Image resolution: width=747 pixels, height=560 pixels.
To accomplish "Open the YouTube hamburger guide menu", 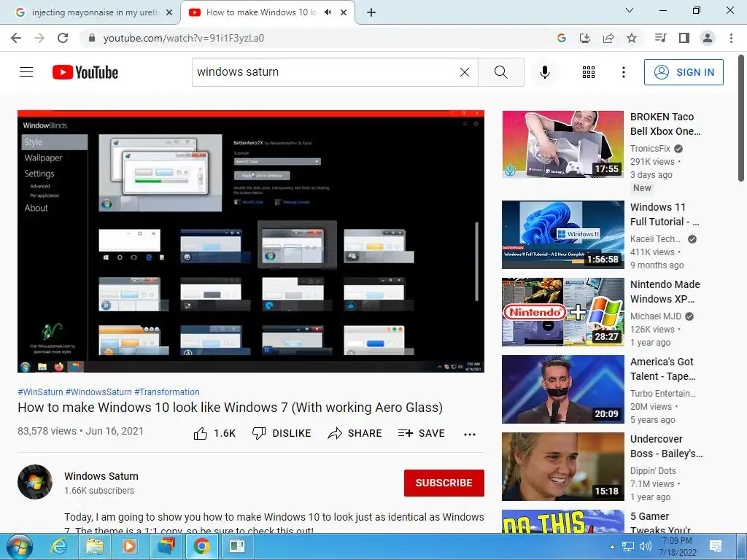I will tap(26, 72).
